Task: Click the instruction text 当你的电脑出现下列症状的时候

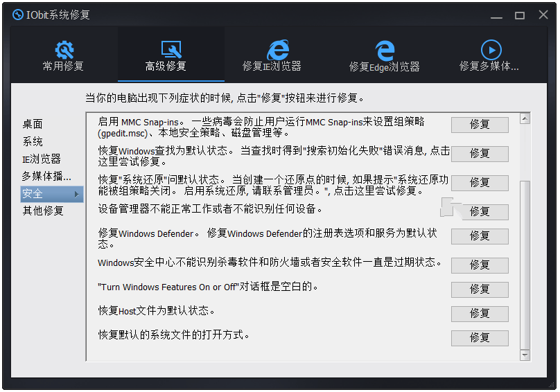Action: 224,98
